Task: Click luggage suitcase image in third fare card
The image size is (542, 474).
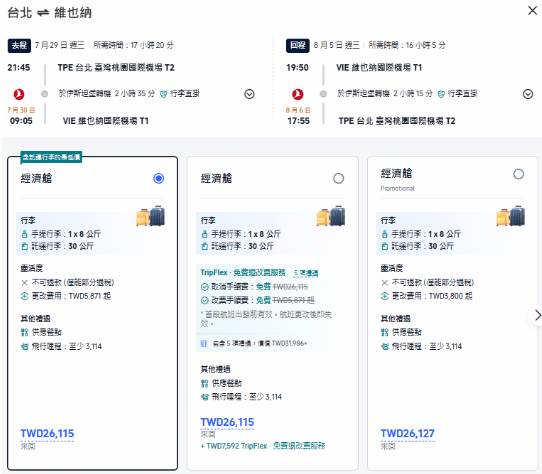Action: [x=511, y=216]
